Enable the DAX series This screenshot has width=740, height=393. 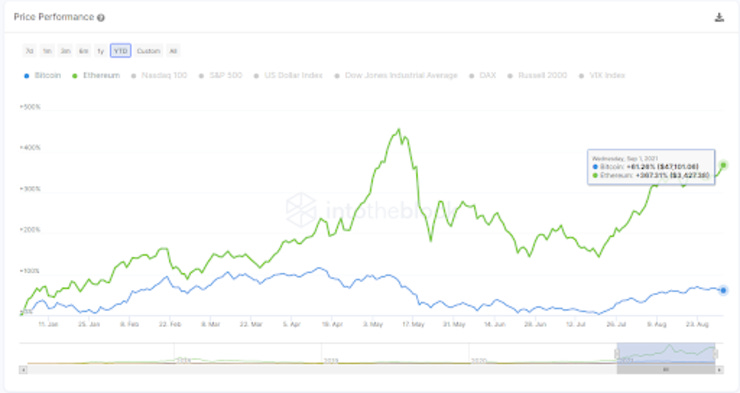482,75
